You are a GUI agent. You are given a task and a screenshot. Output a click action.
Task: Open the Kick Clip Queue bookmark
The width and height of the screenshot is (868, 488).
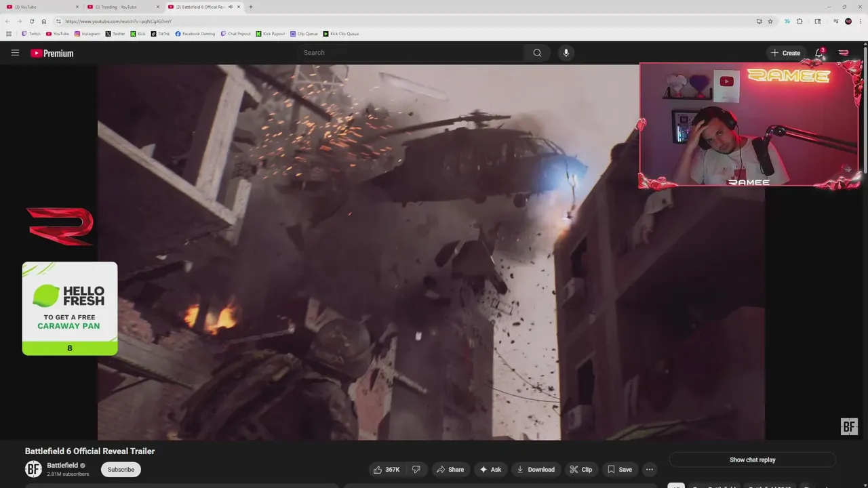pyautogui.click(x=341, y=33)
